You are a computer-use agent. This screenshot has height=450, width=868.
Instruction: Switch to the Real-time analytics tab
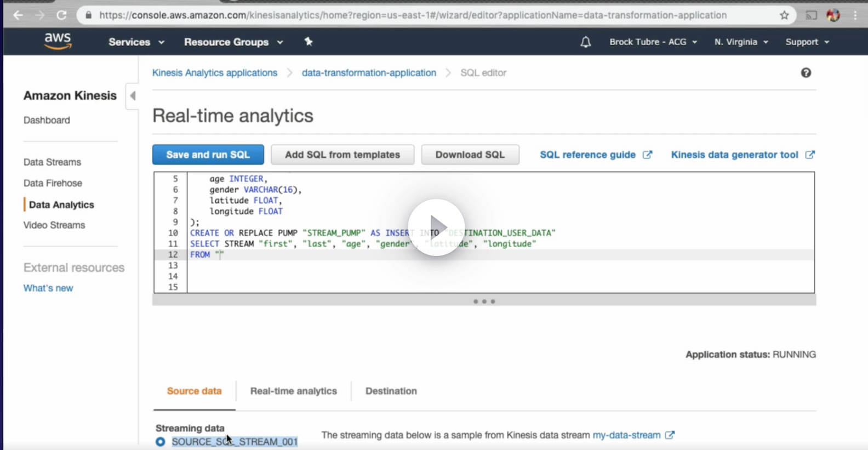coord(294,391)
